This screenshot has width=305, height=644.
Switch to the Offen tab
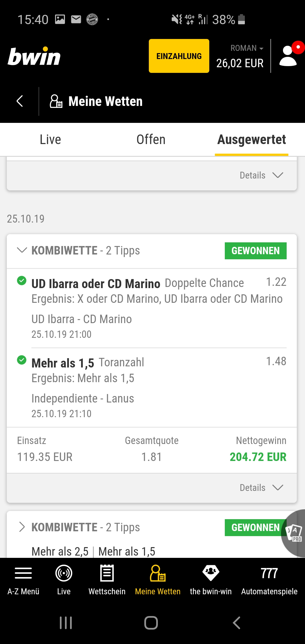tap(151, 140)
